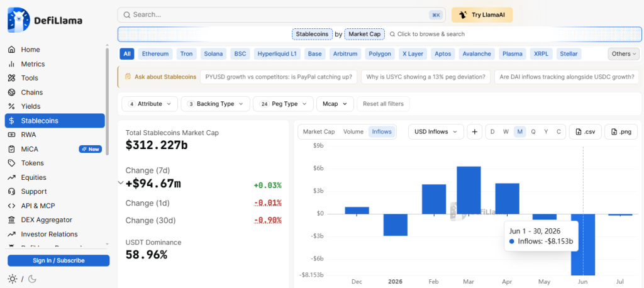Viewport: 644px width, 288px height.
Task: Click the Chains icon in sidebar
Action: [x=12, y=92]
